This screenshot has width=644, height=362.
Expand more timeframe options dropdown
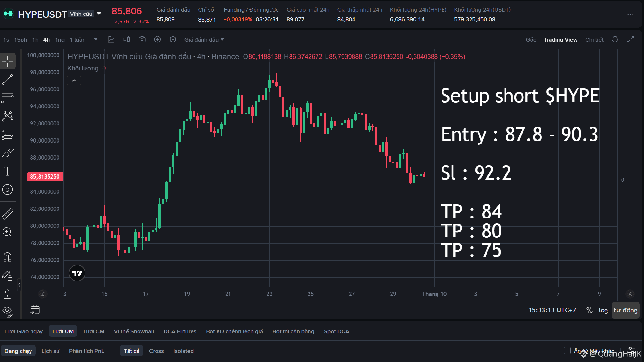pyautogui.click(x=95, y=40)
